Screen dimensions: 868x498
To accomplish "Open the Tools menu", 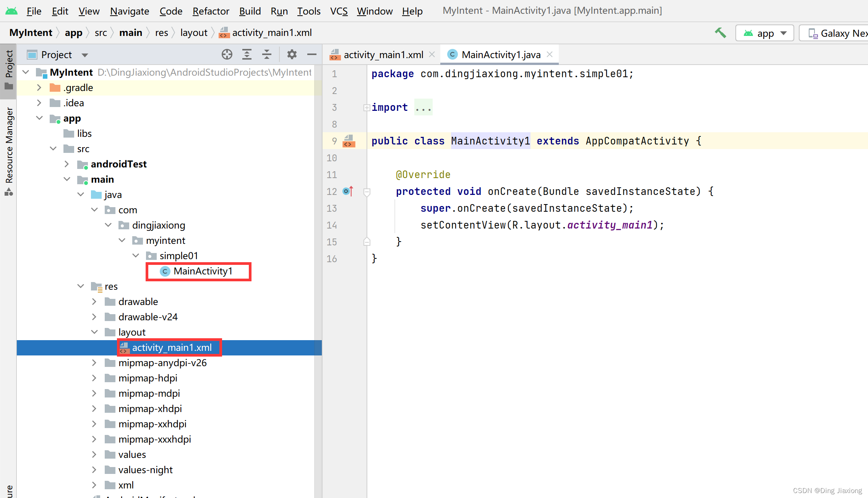I will point(309,11).
